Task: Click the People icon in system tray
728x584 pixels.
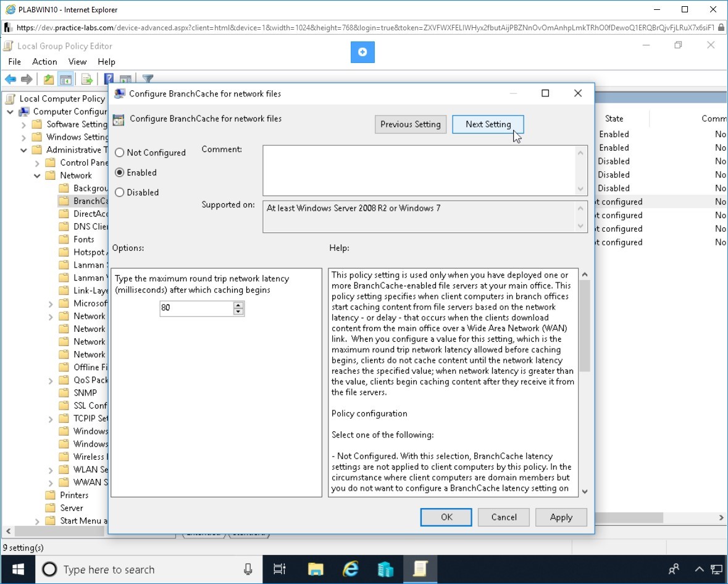Action: point(674,569)
